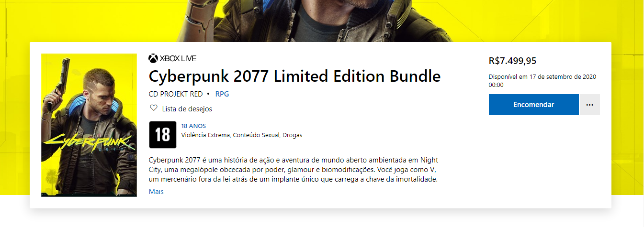Click the Xbox sphere logo icon
Viewport: 644px width, 227px height.
(153, 59)
